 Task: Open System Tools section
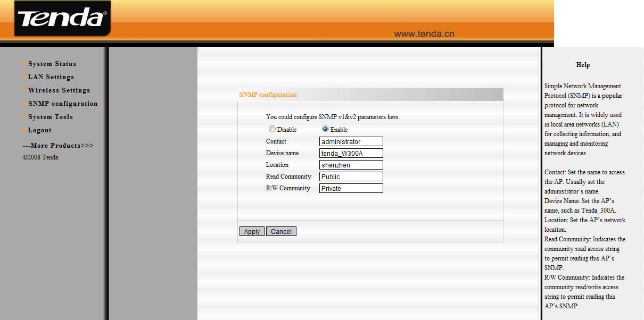pyautogui.click(x=50, y=117)
